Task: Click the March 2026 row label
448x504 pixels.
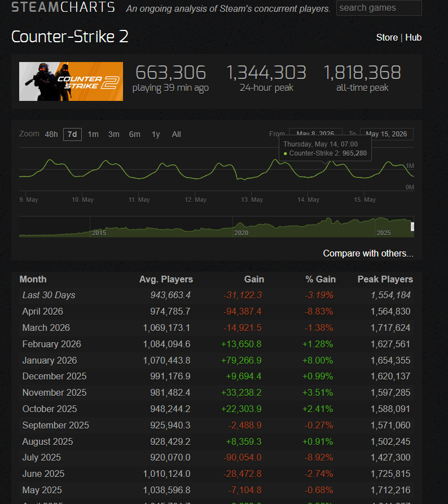Action: [x=46, y=328]
